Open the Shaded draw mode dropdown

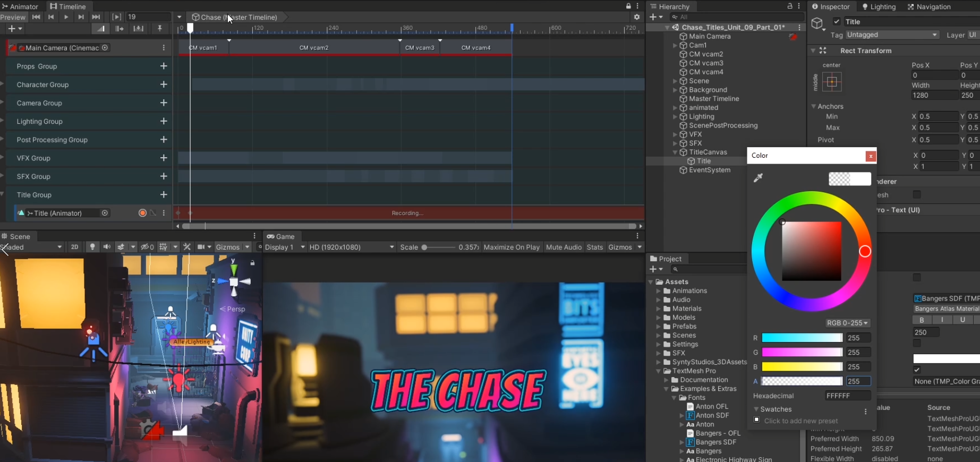(32, 247)
